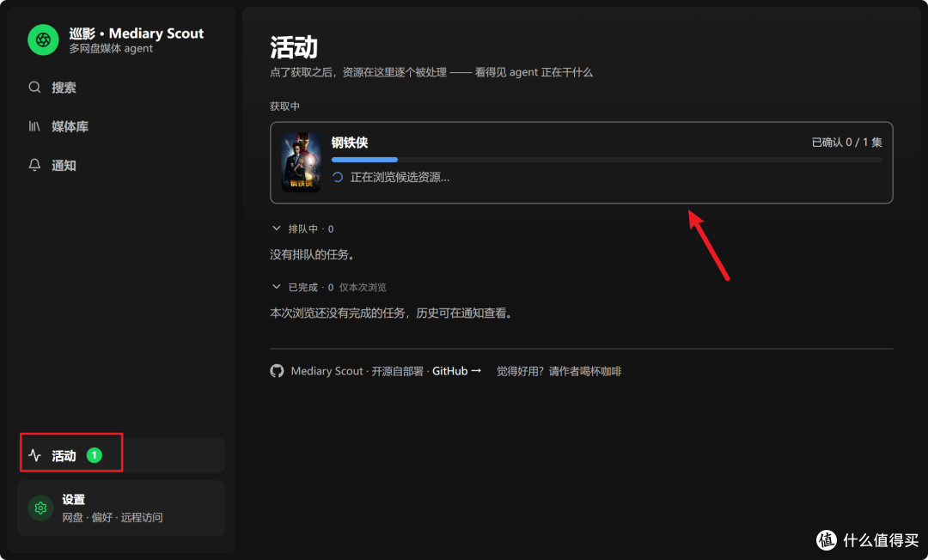Click the 多网盘媒体 agent subtitle
Image resolution: width=928 pixels, height=560 pixels.
pos(111,48)
